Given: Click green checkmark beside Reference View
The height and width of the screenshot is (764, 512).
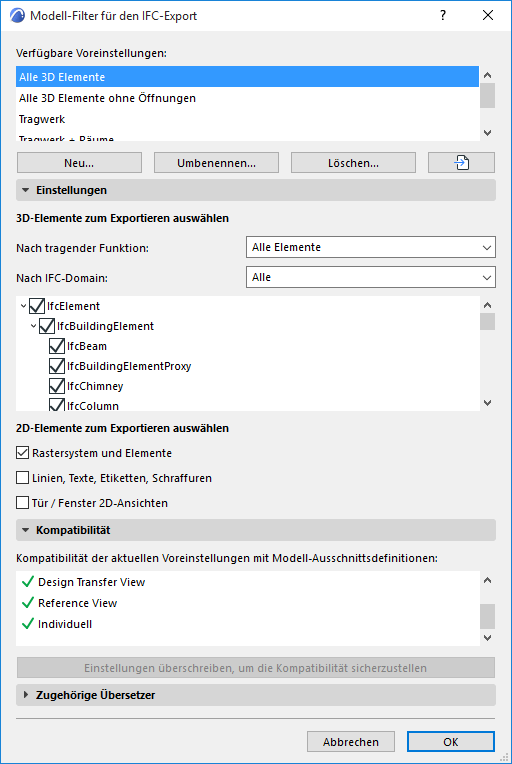Looking at the screenshot, I should 28,602.
